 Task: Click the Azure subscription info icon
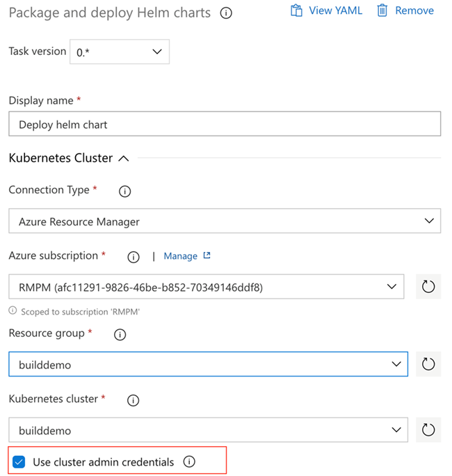[x=134, y=257]
